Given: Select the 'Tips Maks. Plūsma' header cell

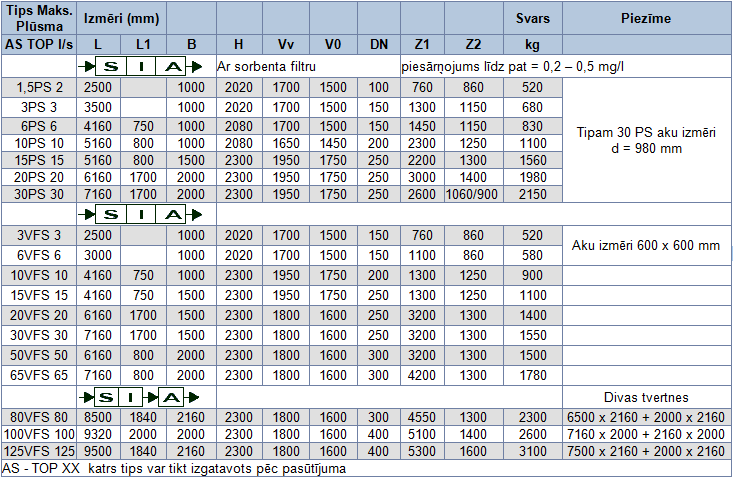Looking at the screenshot, I should (39, 18).
